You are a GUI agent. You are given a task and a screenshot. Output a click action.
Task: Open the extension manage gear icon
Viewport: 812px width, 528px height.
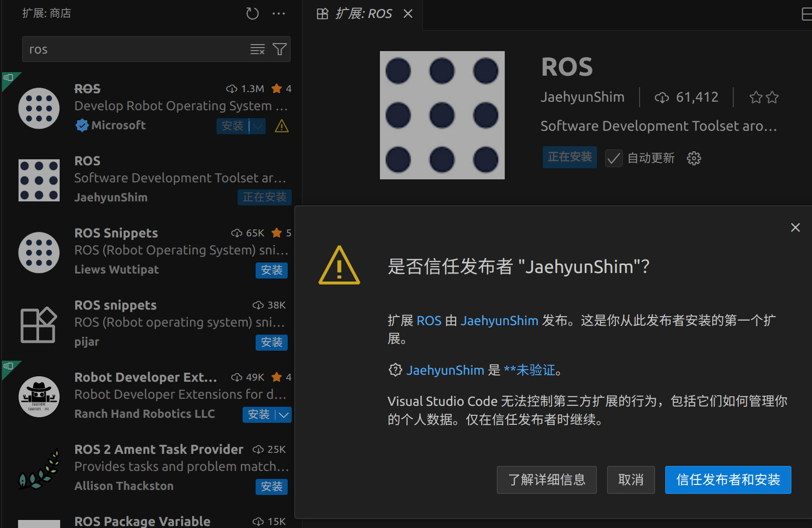pyautogui.click(x=694, y=158)
